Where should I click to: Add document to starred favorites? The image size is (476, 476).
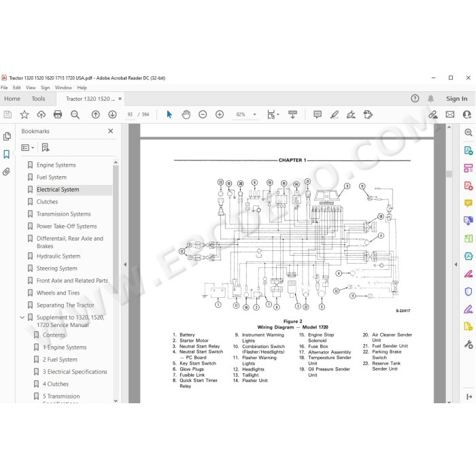tap(24, 114)
